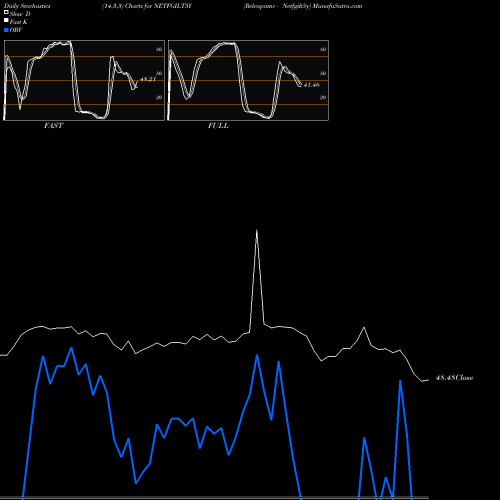Click the FAST stochastic chart panel
Viewport: 500px width, 500px height.
pos(84,80)
